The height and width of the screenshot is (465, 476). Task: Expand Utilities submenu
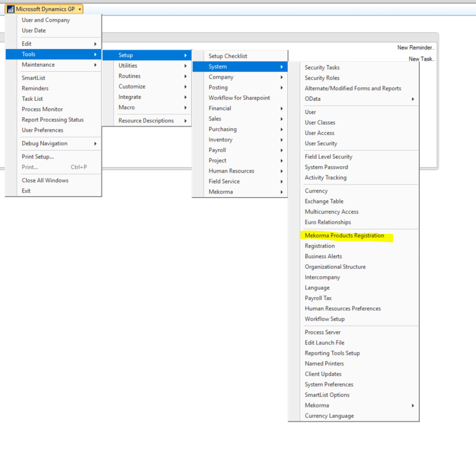point(147,66)
